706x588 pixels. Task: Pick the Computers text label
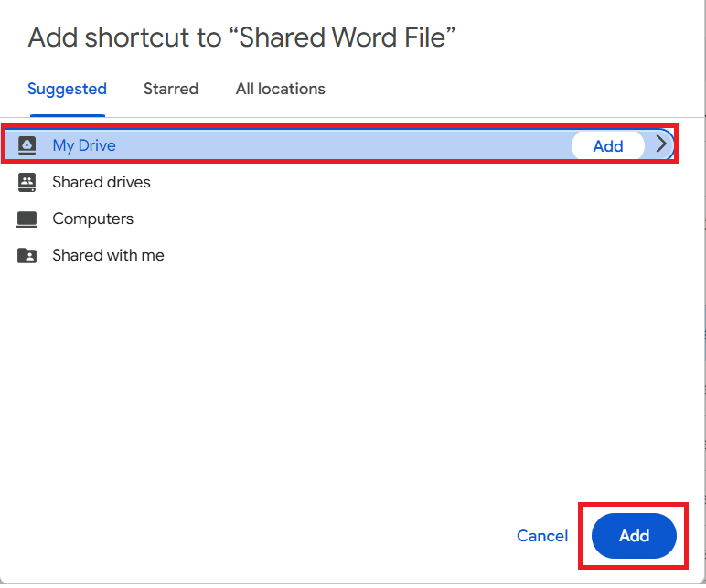tap(93, 219)
